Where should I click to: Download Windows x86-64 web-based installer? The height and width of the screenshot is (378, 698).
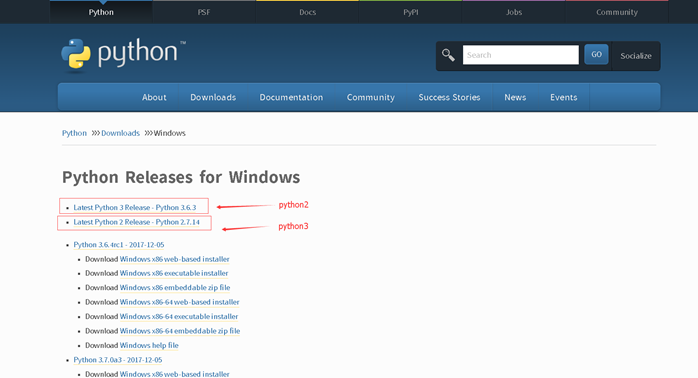179,302
